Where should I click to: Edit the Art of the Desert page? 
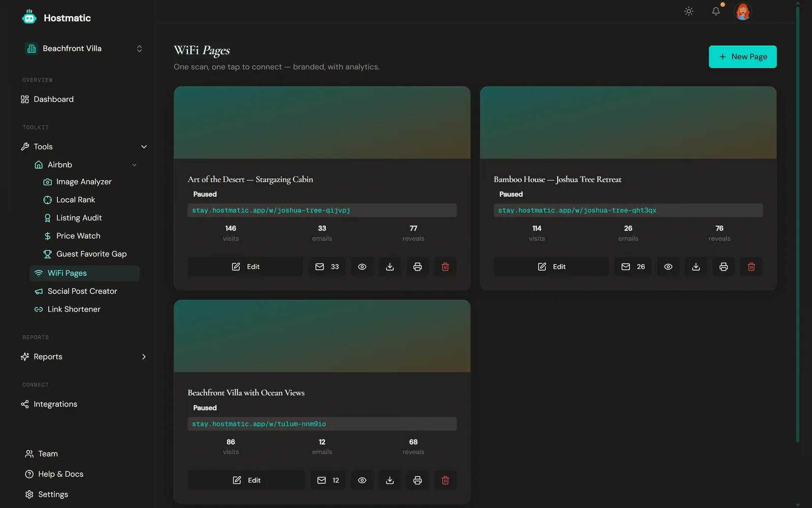[246, 267]
